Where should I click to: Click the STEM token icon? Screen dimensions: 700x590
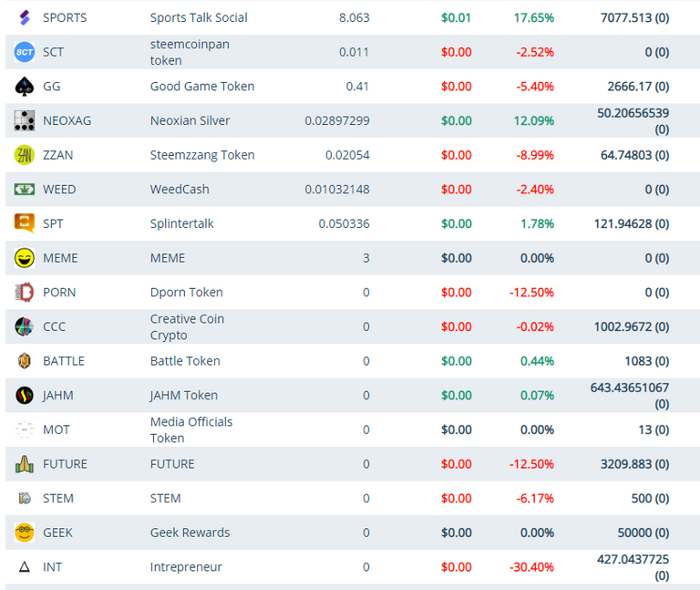point(25,498)
